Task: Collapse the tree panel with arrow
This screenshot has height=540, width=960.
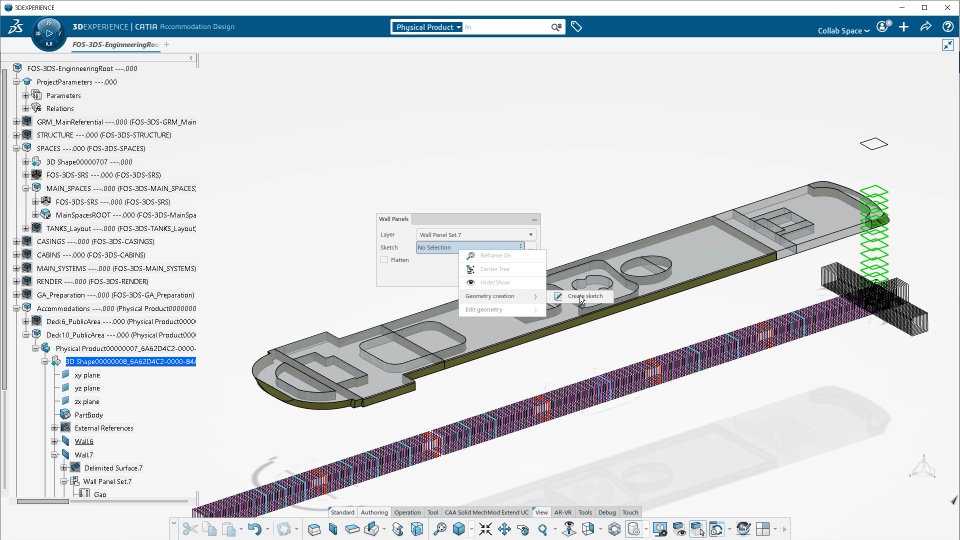Action: tap(191, 58)
